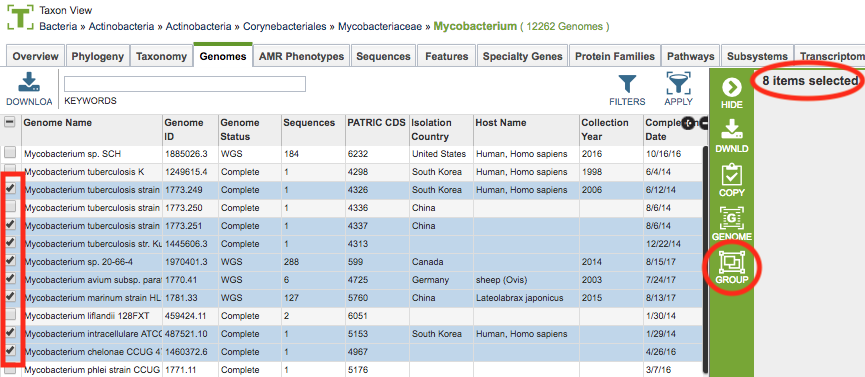Click the Group icon to create a group
This screenshot has width=865, height=377.
731,262
